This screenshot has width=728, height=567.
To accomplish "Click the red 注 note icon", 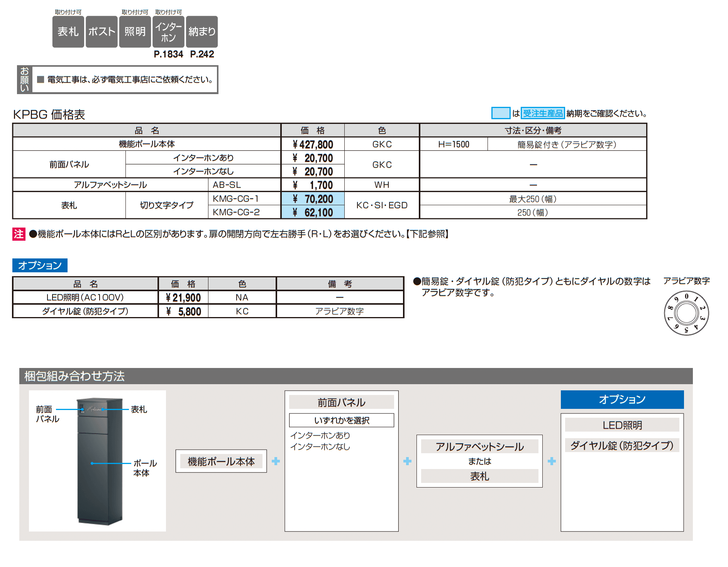I will click(x=19, y=234).
